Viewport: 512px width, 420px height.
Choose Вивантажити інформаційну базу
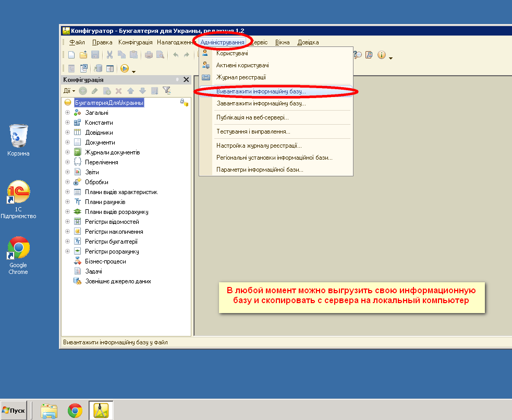click(x=276, y=91)
